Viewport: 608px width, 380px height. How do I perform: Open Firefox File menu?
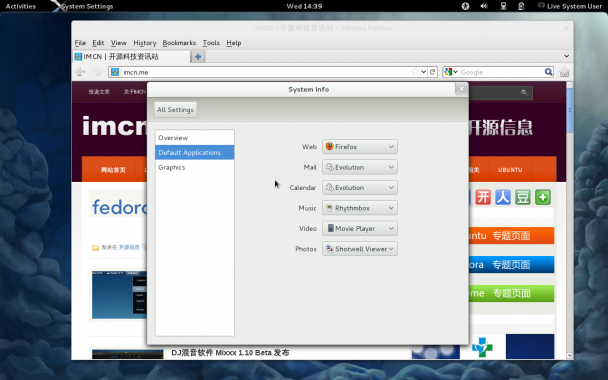click(80, 43)
